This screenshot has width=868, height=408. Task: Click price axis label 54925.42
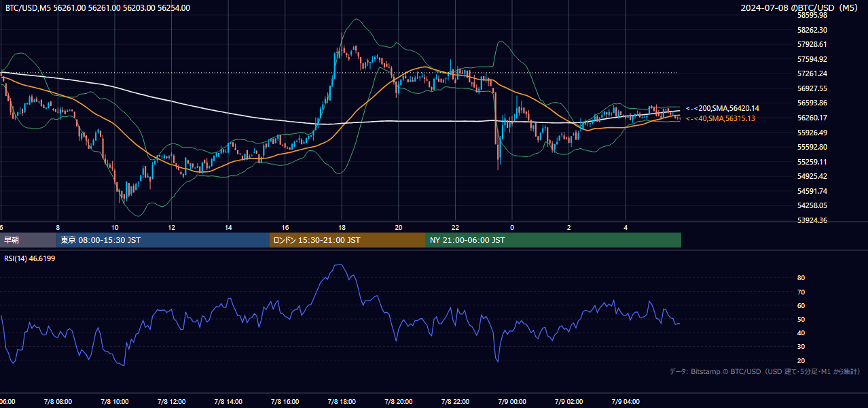pyautogui.click(x=812, y=176)
